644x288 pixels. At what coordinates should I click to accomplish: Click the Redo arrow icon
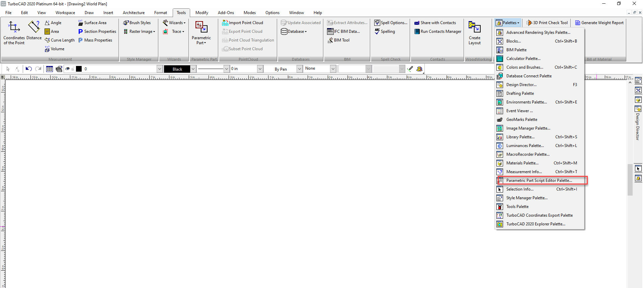pos(38,69)
